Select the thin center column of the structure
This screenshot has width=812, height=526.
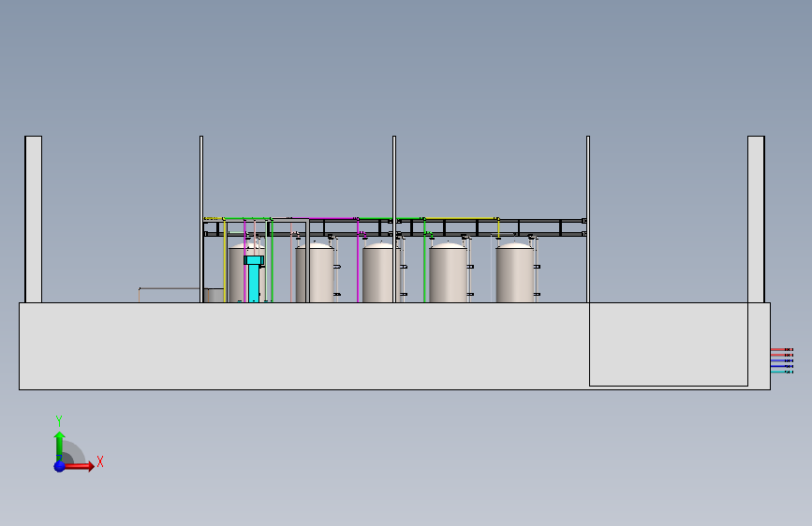394,219
